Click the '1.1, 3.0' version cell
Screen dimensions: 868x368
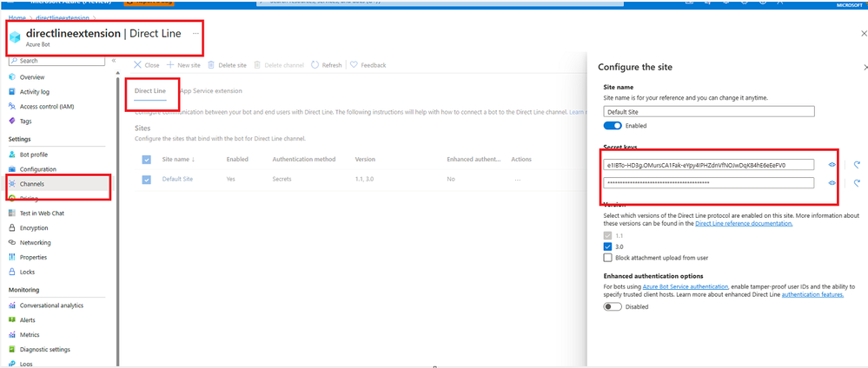(x=366, y=180)
